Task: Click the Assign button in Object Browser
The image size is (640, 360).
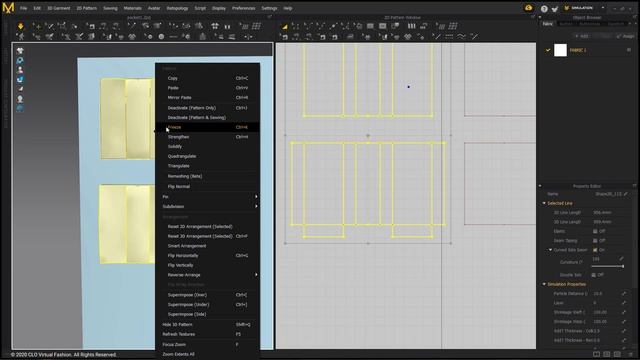Action: coord(626,36)
